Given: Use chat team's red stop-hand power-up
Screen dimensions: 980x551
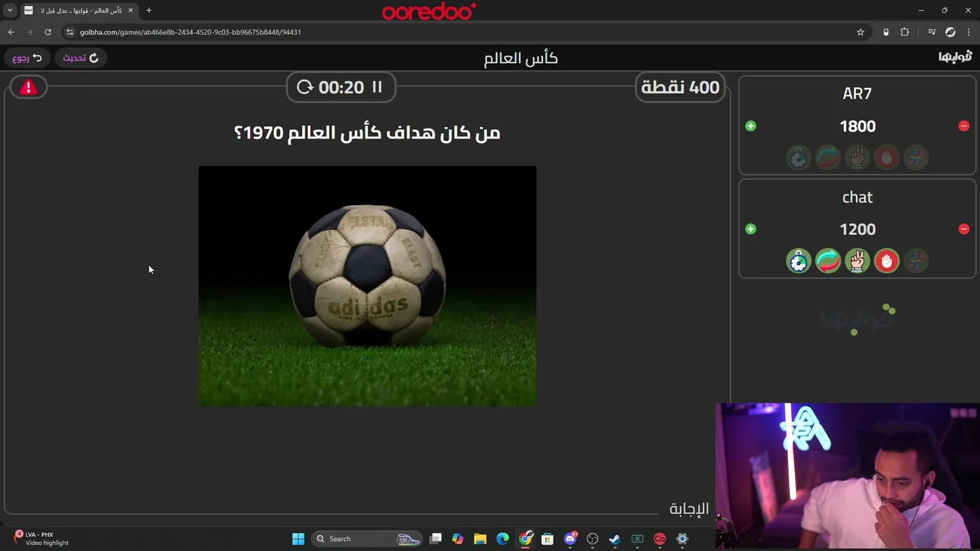Looking at the screenshot, I should pyautogui.click(x=887, y=261).
